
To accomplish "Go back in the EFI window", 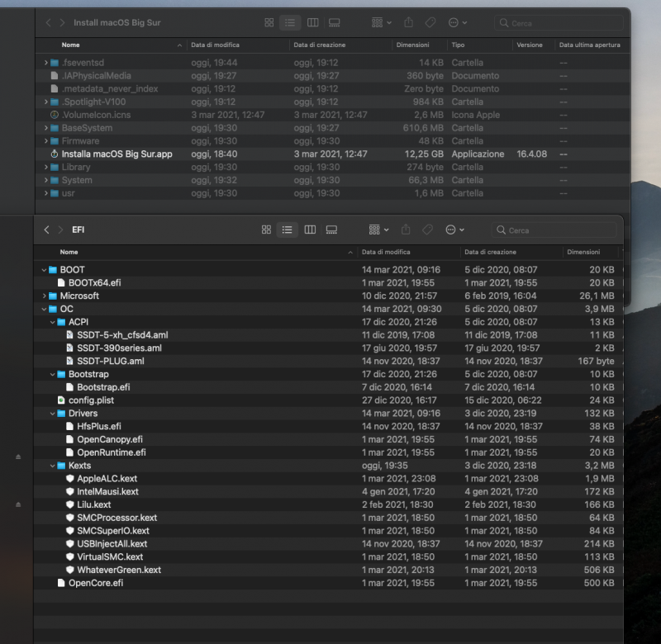I will point(47,230).
